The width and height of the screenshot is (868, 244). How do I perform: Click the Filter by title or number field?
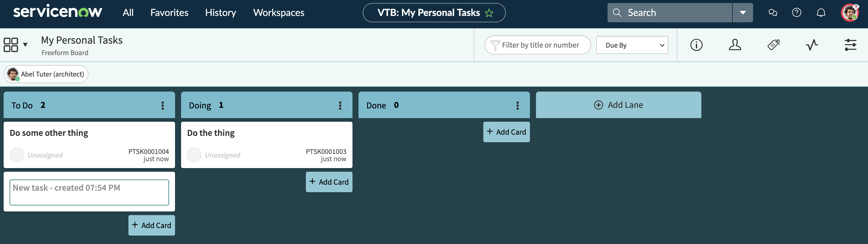click(540, 45)
